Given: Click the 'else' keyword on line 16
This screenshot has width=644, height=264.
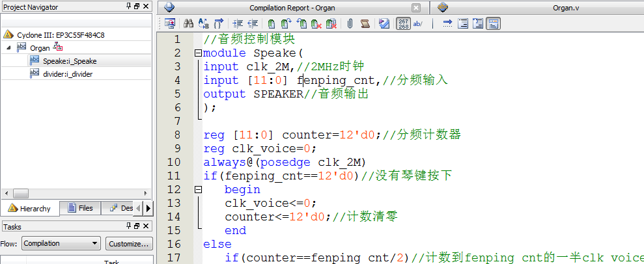Looking at the screenshot, I should pos(217,244).
